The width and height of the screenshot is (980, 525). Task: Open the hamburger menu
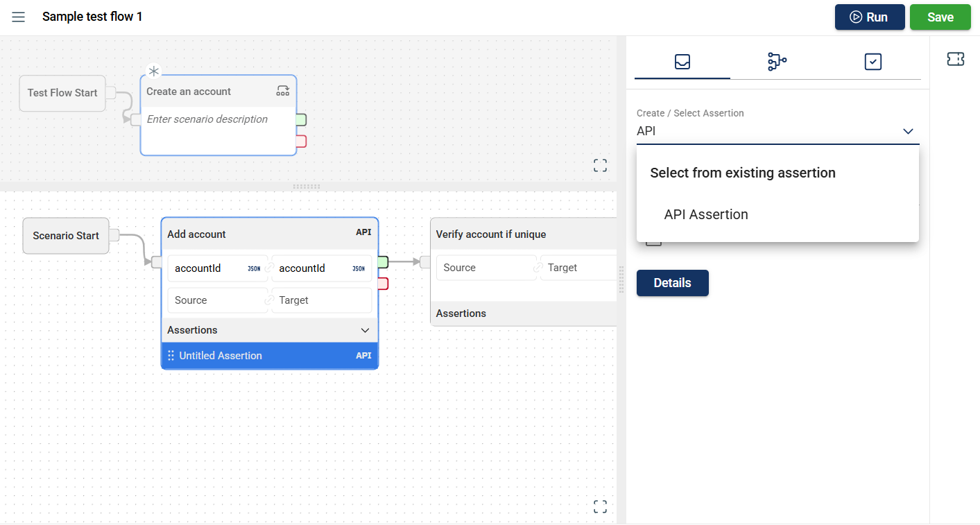(19, 17)
